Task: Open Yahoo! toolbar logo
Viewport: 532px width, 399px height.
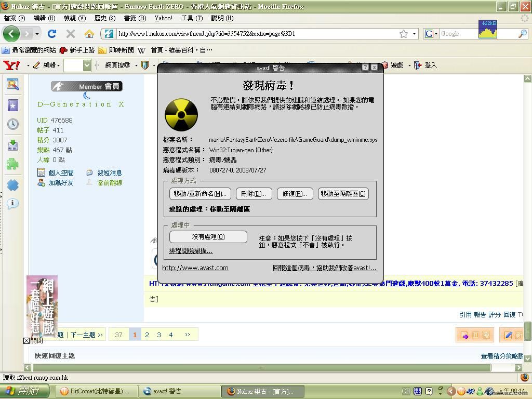Action: [11, 65]
